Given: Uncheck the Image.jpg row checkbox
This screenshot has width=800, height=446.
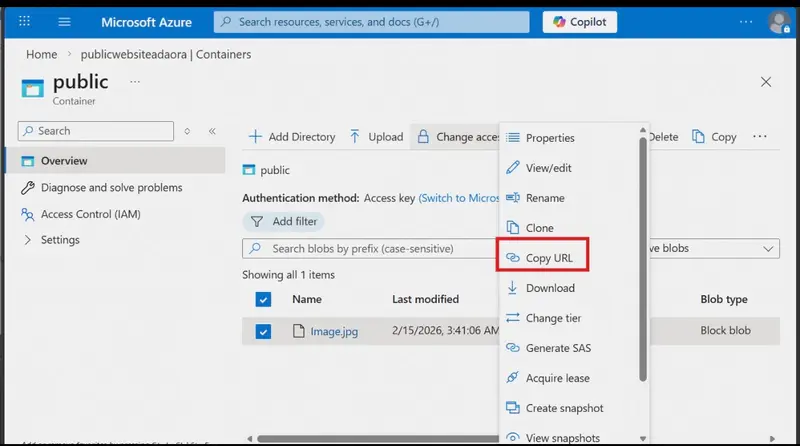Looking at the screenshot, I should pos(263,332).
